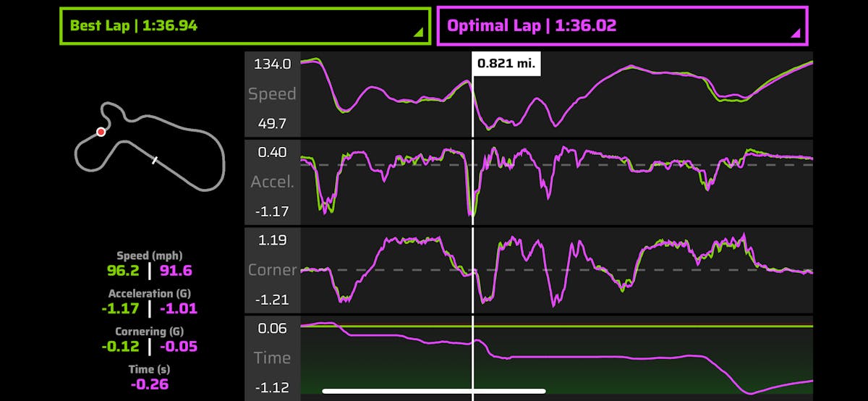Select the Accel. graph label
This screenshot has width=868, height=401.
[272, 182]
